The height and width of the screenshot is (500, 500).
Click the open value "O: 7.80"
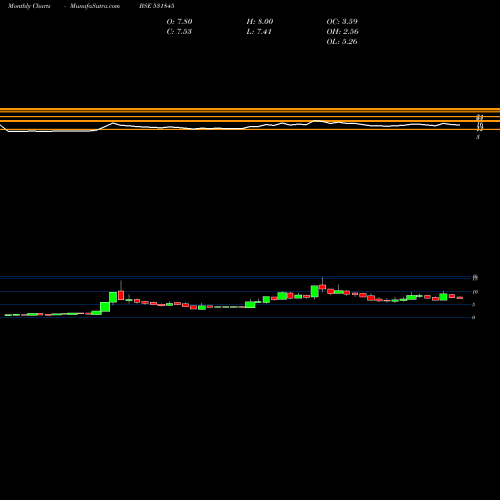[179, 21]
